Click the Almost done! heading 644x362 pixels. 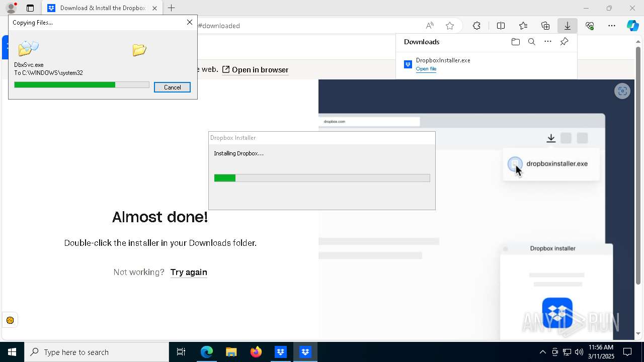point(160,217)
